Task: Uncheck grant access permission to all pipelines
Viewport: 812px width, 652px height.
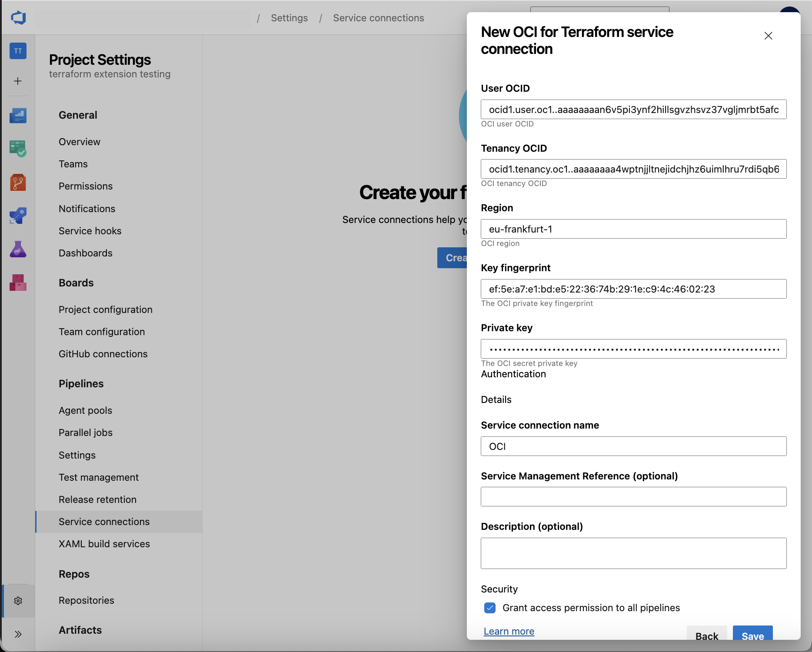Action: coord(490,608)
